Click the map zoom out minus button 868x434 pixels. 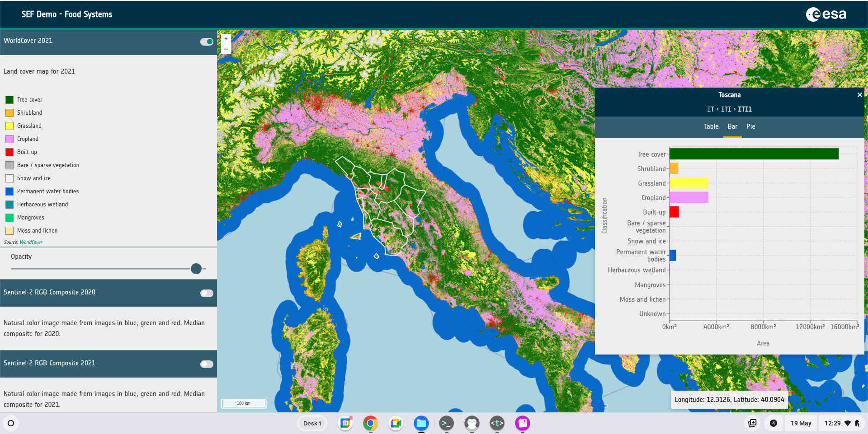click(226, 49)
